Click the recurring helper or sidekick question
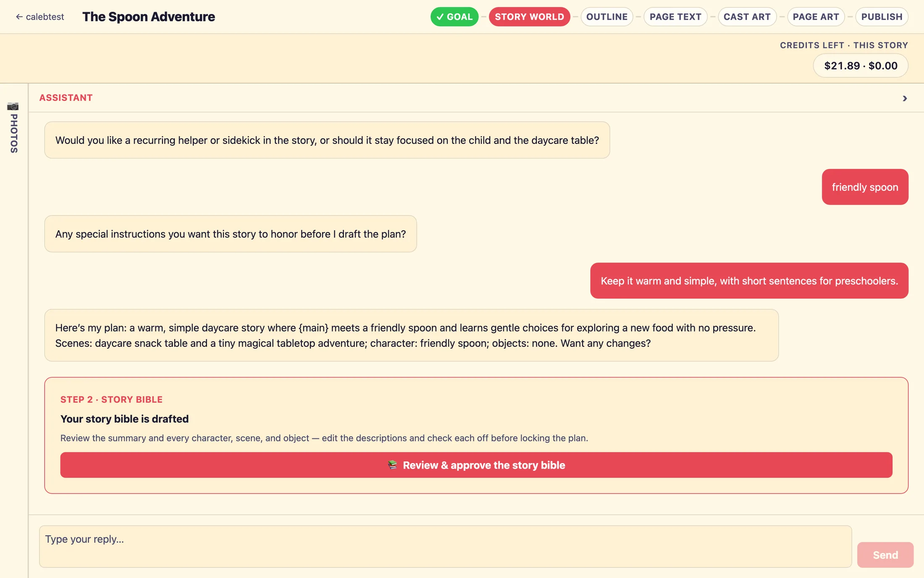 click(x=327, y=140)
